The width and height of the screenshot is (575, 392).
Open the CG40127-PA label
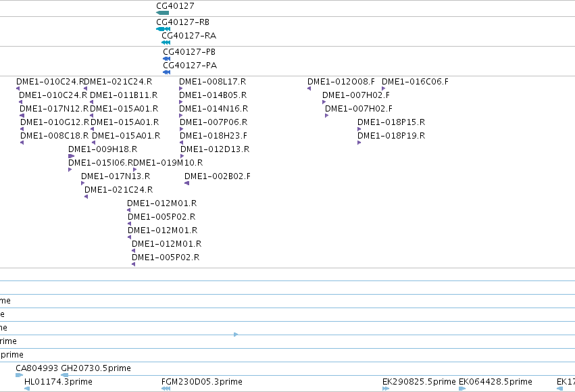pos(190,66)
